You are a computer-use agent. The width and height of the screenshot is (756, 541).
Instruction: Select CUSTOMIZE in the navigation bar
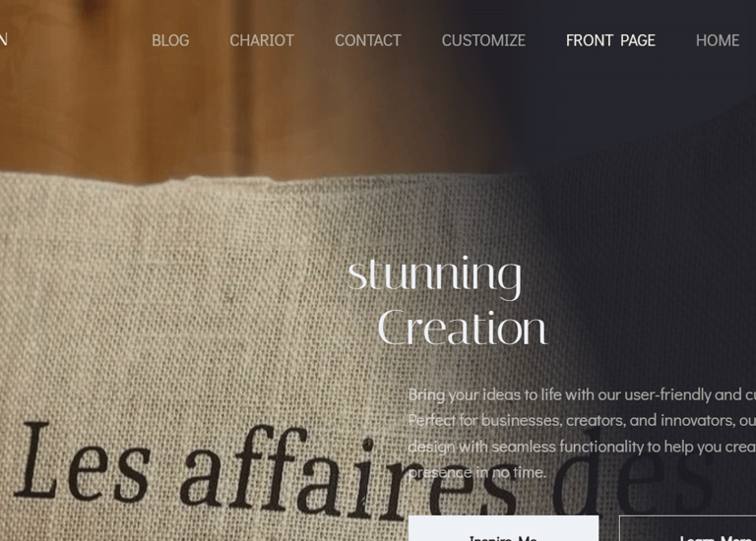483,40
